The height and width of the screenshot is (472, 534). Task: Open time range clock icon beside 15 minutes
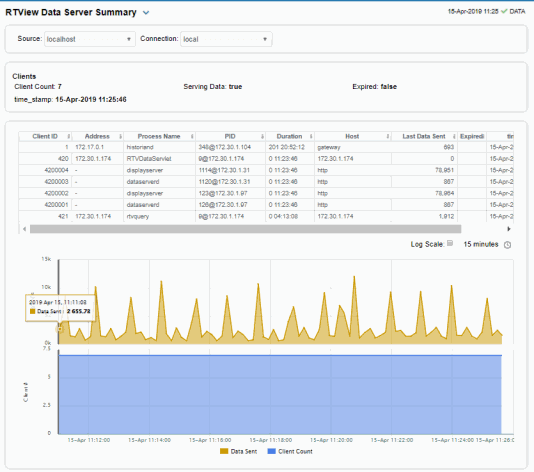click(507, 245)
